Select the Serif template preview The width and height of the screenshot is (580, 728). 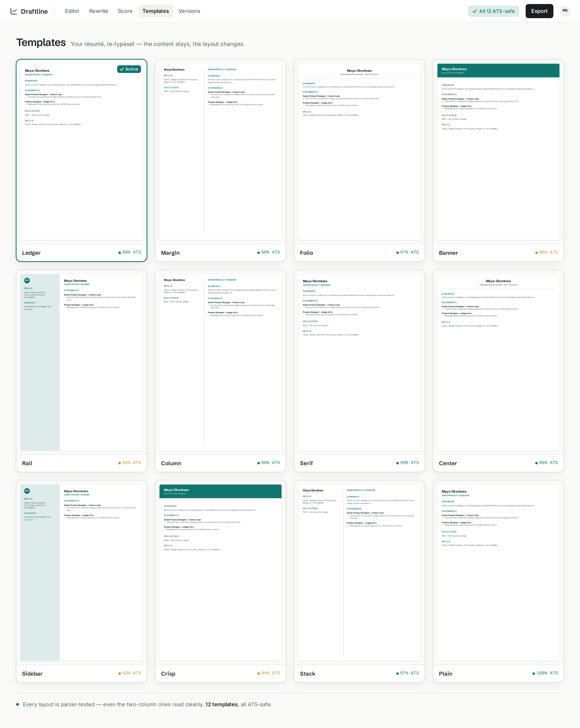[x=359, y=362]
